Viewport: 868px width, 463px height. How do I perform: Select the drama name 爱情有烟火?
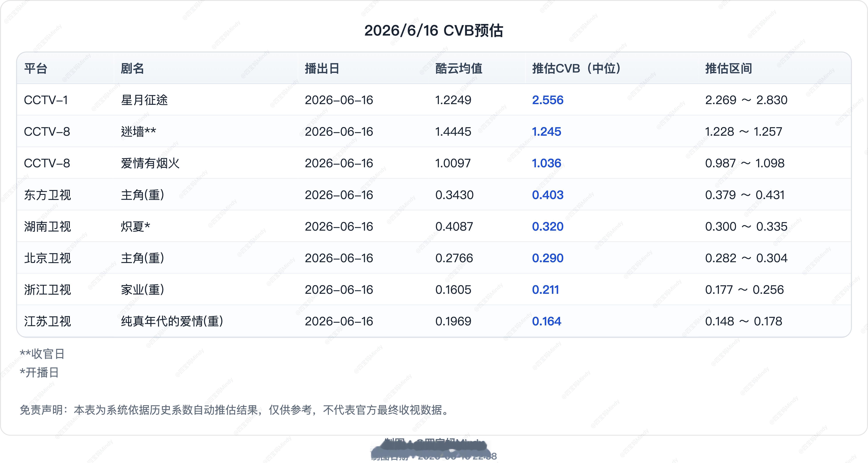click(150, 163)
